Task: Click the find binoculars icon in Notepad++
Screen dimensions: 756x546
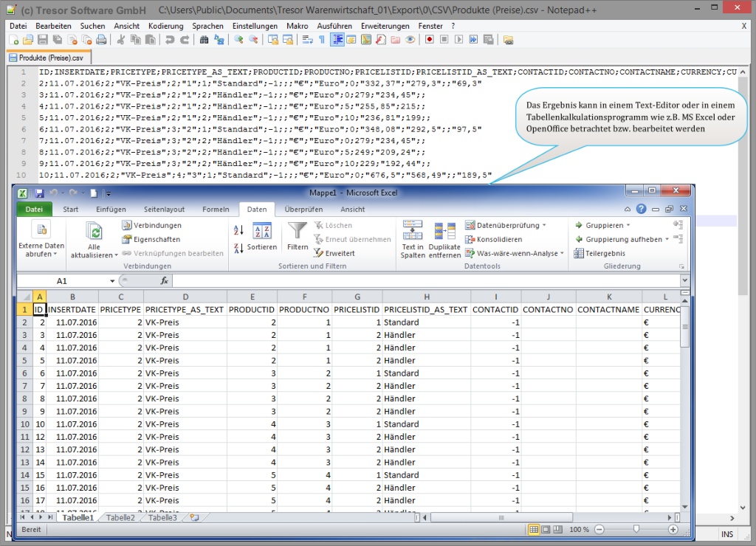Action: click(x=205, y=40)
